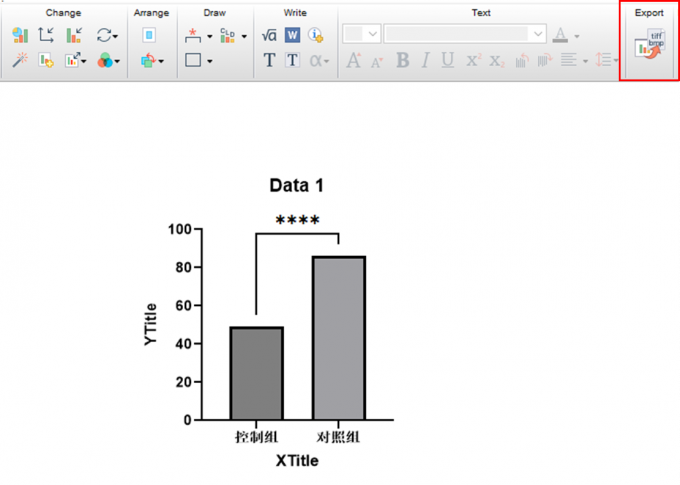Select the XTitle axis label
Image resolution: width=680 pixels, height=485 pixels.
tap(297, 460)
